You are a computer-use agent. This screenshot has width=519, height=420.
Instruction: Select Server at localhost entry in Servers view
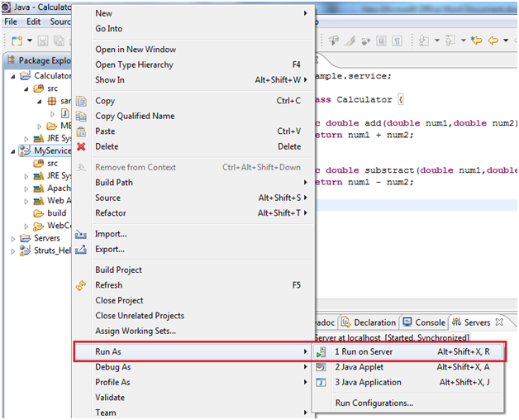pyautogui.click(x=392, y=338)
